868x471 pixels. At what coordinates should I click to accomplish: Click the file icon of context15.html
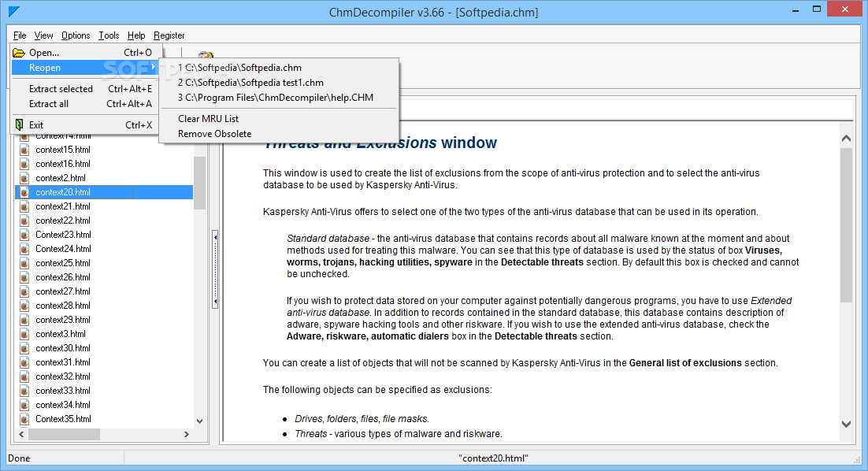24,150
